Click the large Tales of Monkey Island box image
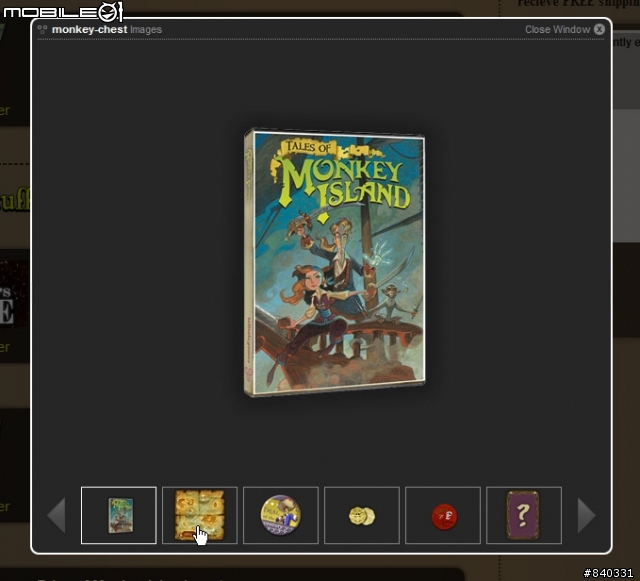Screen dimensions: 640x581 334,263
